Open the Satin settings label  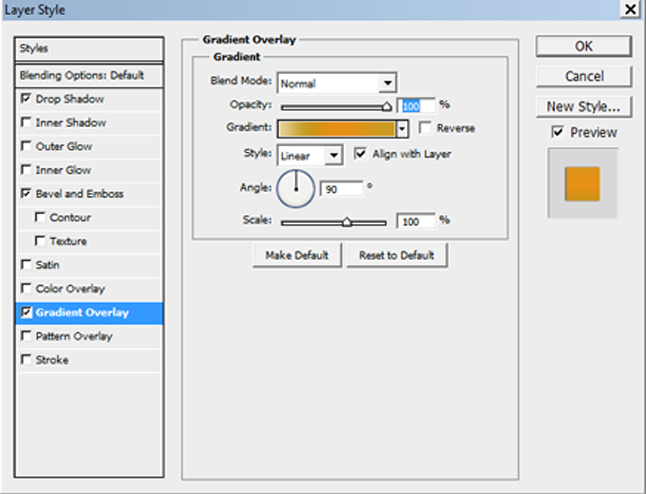point(47,265)
